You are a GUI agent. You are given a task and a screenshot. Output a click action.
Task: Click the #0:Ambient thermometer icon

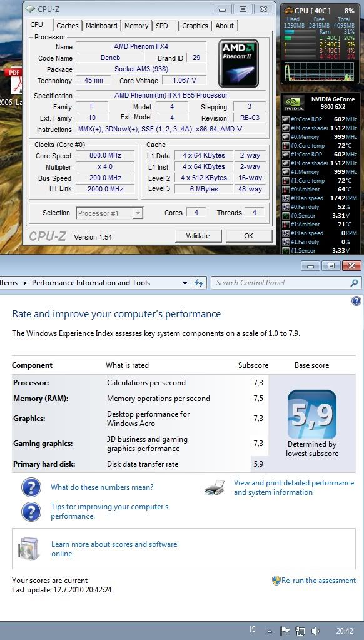[x=286, y=190]
